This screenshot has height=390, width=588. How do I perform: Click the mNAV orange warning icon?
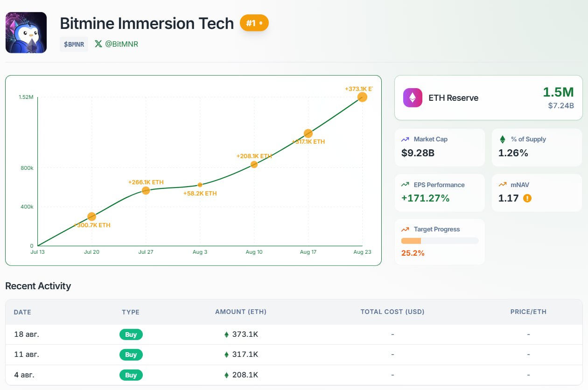[527, 198]
